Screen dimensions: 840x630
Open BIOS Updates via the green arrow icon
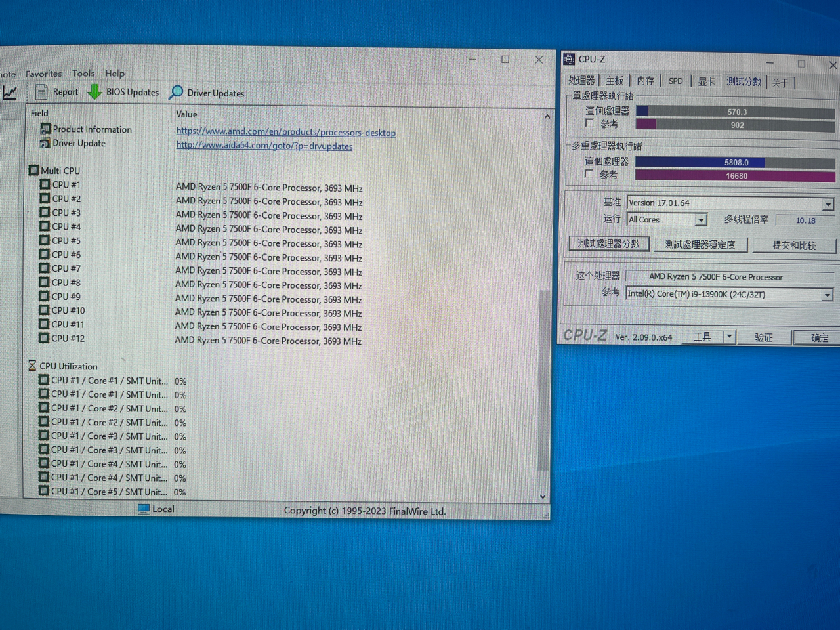coord(95,92)
